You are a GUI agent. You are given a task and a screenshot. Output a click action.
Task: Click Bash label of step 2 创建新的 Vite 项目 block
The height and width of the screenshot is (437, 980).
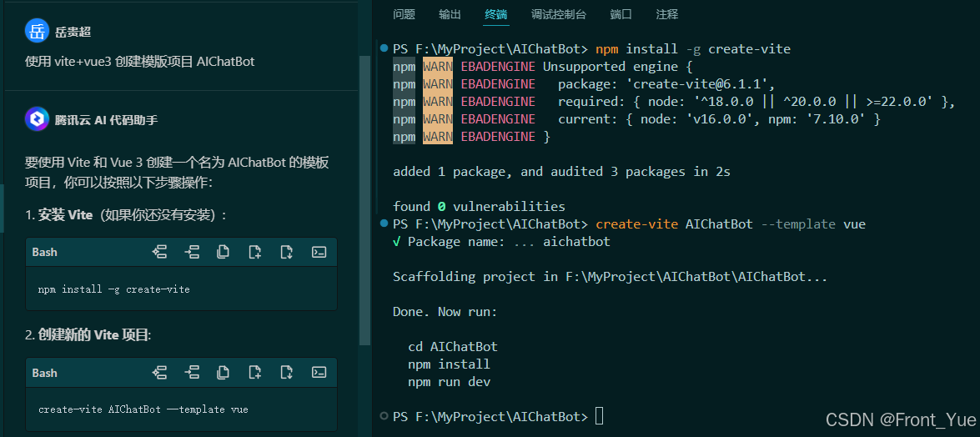click(44, 373)
